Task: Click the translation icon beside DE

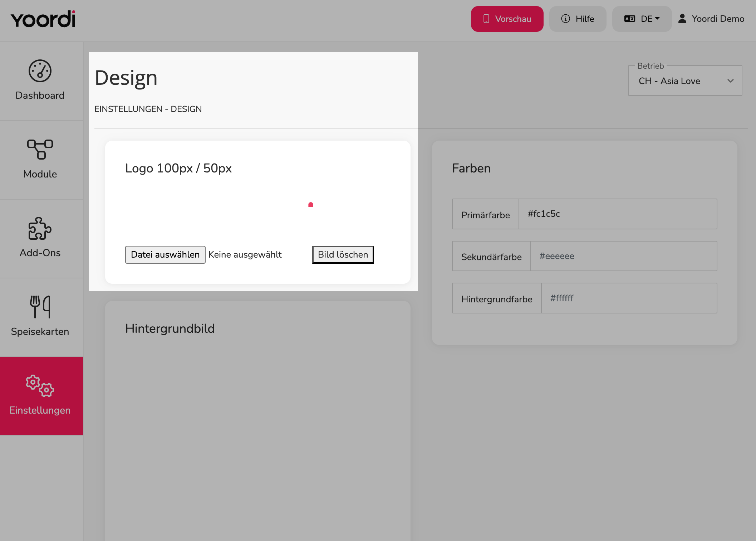Action: [x=630, y=19]
